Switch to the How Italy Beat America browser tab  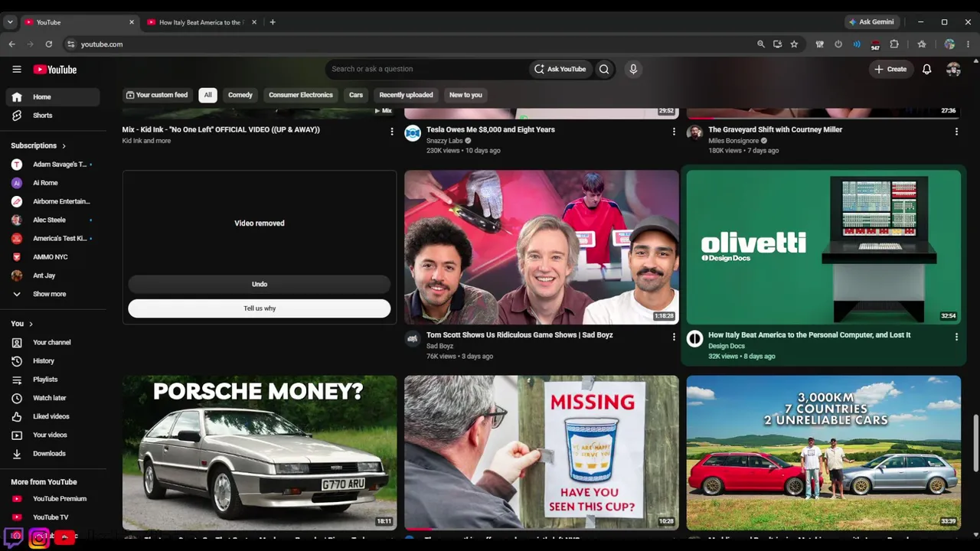pyautogui.click(x=201, y=22)
